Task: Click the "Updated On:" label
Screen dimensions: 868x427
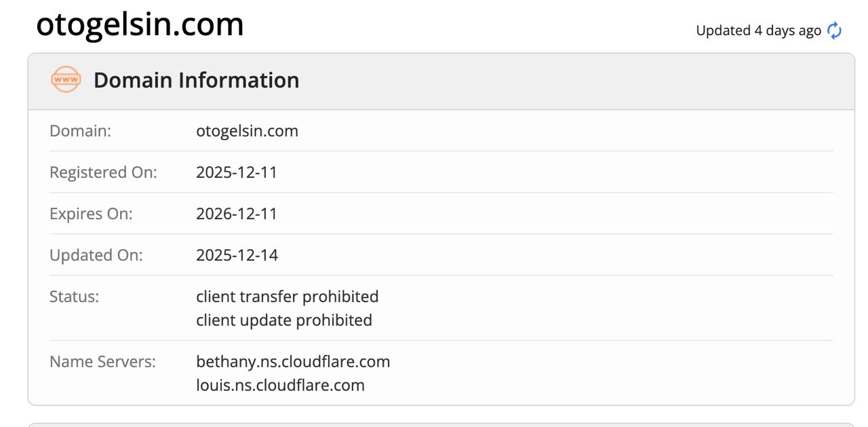Action: coord(96,255)
